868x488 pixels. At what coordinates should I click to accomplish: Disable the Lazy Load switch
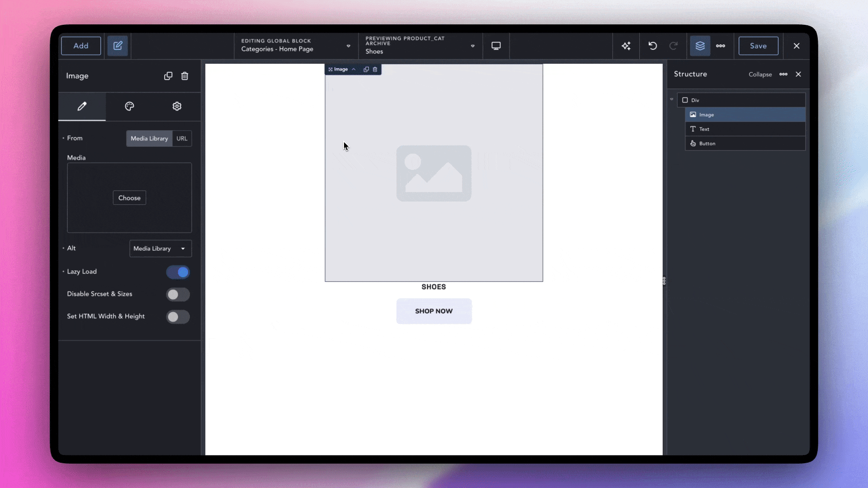(x=178, y=272)
